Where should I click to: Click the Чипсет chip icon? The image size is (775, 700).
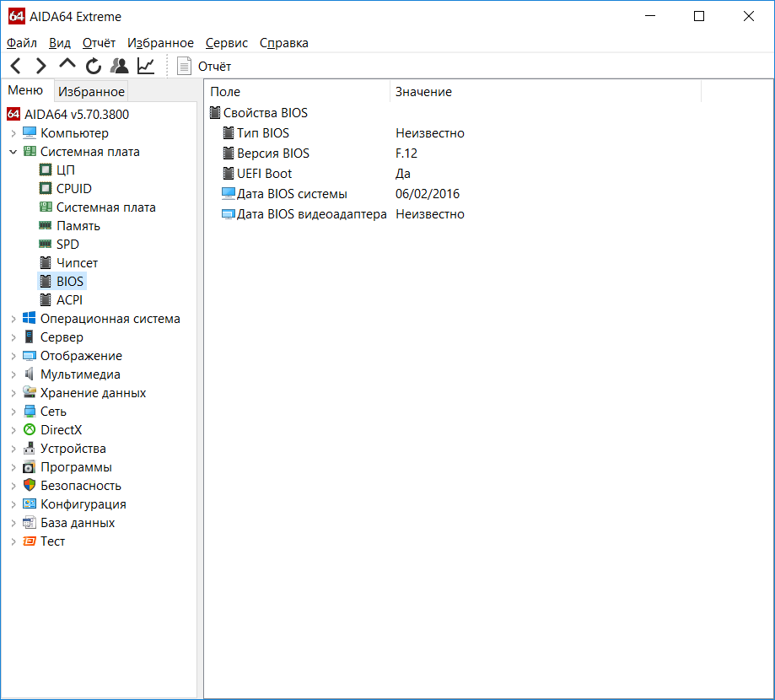pos(46,262)
